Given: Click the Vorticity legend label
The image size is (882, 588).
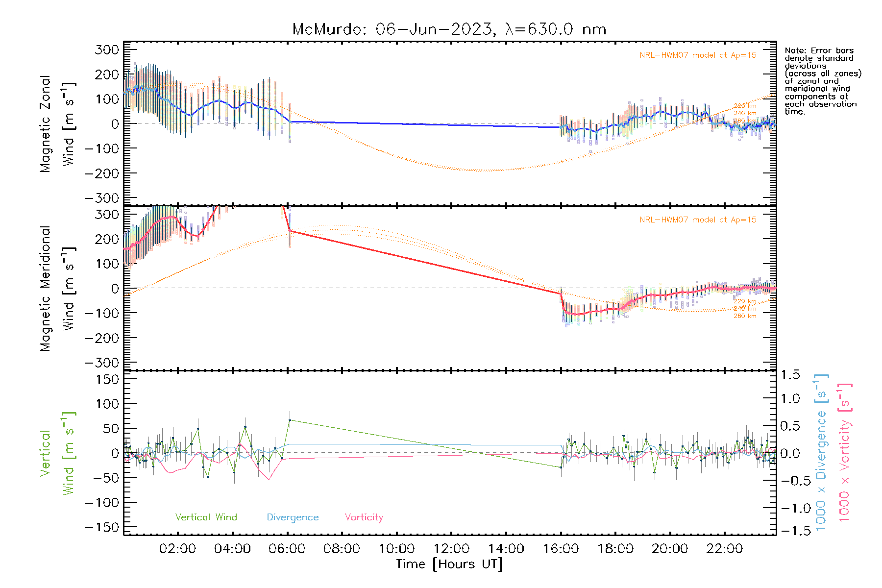Looking at the screenshot, I should pos(364,517).
